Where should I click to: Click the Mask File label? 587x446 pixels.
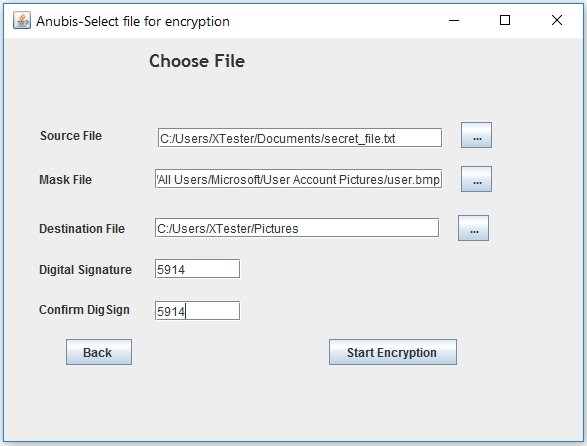[x=66, y=180]
